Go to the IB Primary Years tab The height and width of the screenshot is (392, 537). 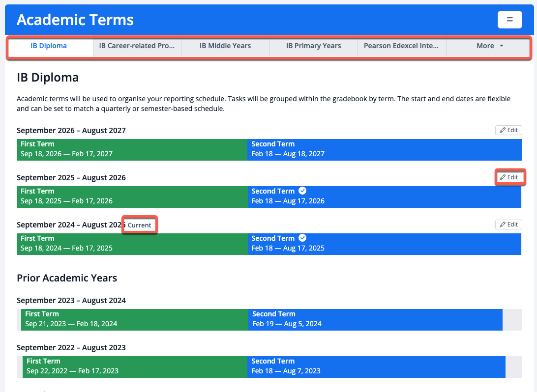[x=314, y=46]
